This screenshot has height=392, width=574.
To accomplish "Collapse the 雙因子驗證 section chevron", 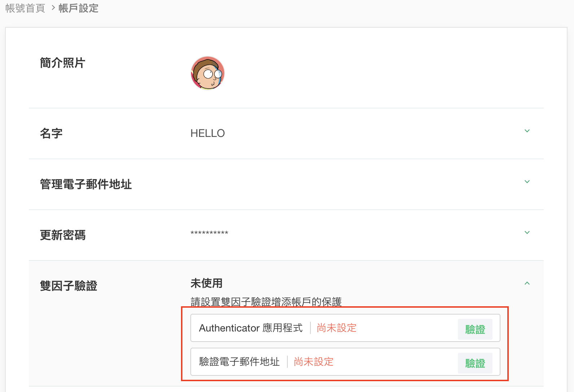I will (527, 284).
